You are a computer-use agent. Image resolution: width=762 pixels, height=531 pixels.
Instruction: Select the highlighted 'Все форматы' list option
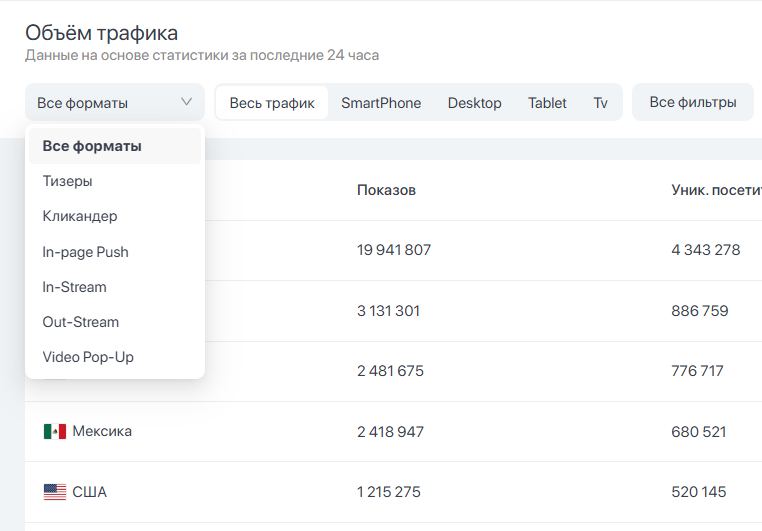[92, 146]
